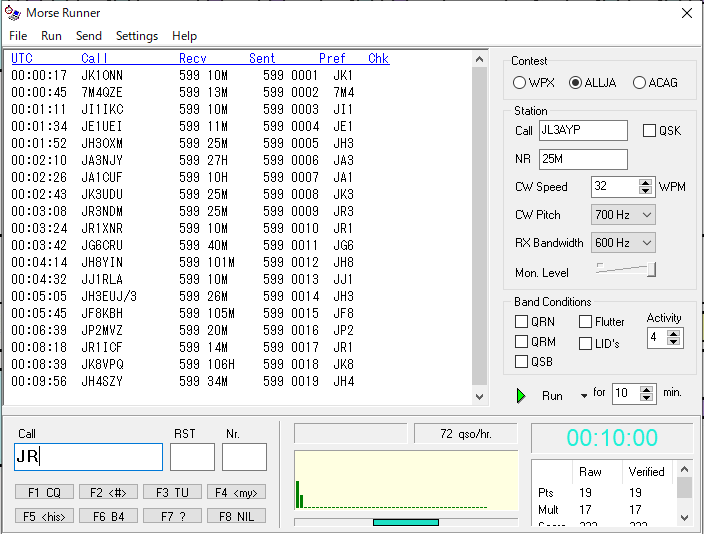Click the teal filter bar below waterfall
This screenshot has height=534, width=704.
(x=406, y=522)
